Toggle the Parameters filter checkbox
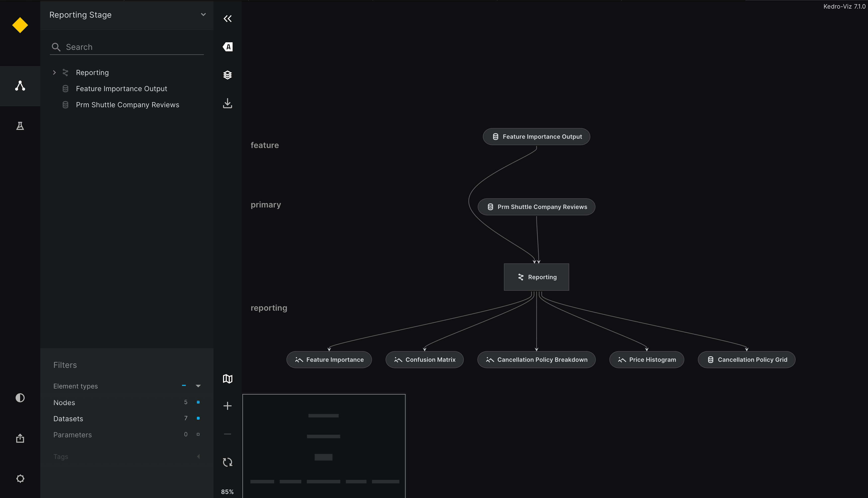This screenshot has width=868, height=498. click(x=198, y=434)
